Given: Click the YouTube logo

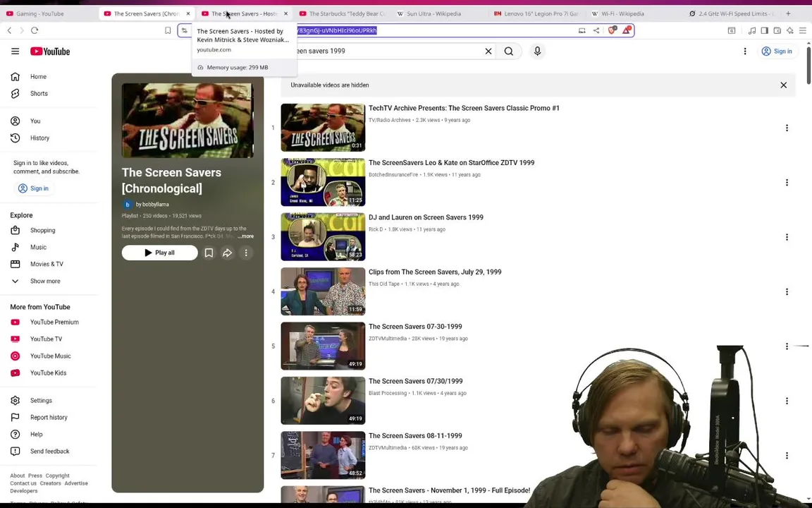Looking at the screenshot, I should tap(50, 52).
